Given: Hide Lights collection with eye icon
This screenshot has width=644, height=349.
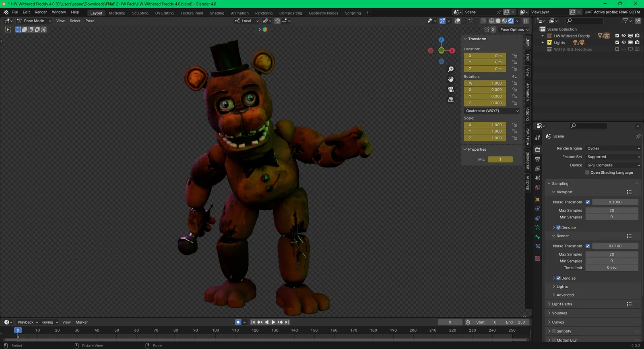Looking at the screenshot, I should 624,42.
